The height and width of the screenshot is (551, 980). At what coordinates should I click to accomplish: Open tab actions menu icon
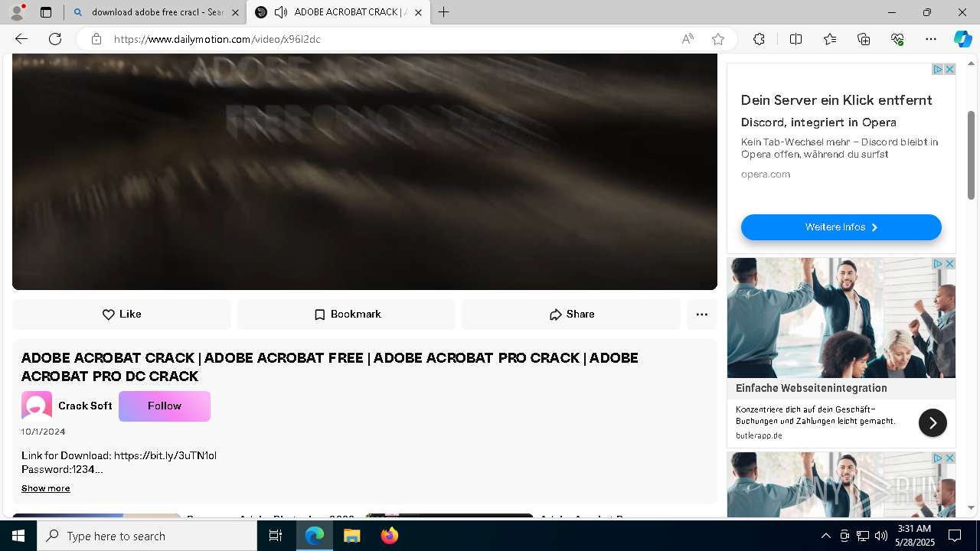click(x=46, y=12)
